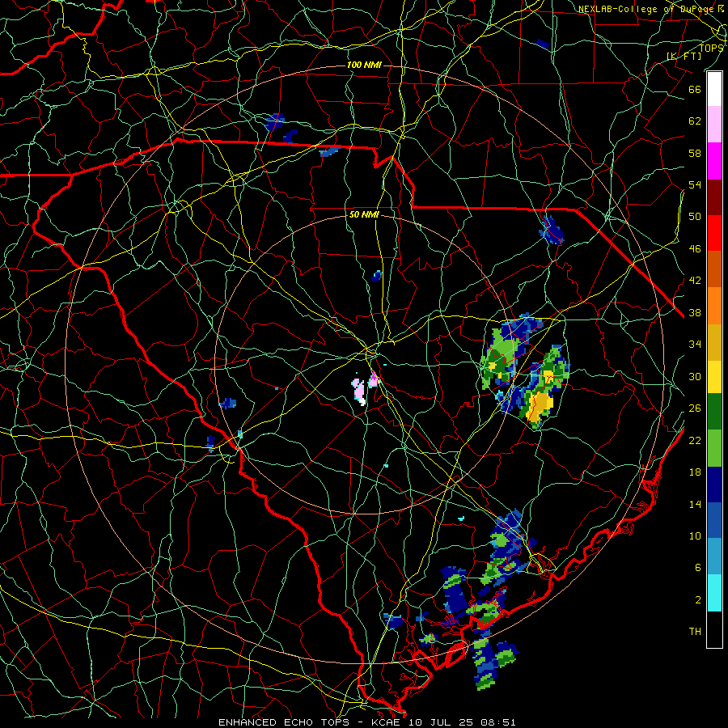728x728 pixels.
Task: Click the "62" legend value
Action: point(695,121)
